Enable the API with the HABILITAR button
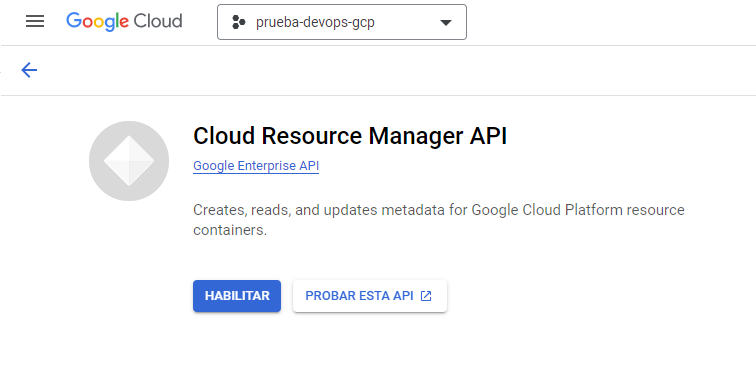The image size is (756, 365). (x=237, y=296)
